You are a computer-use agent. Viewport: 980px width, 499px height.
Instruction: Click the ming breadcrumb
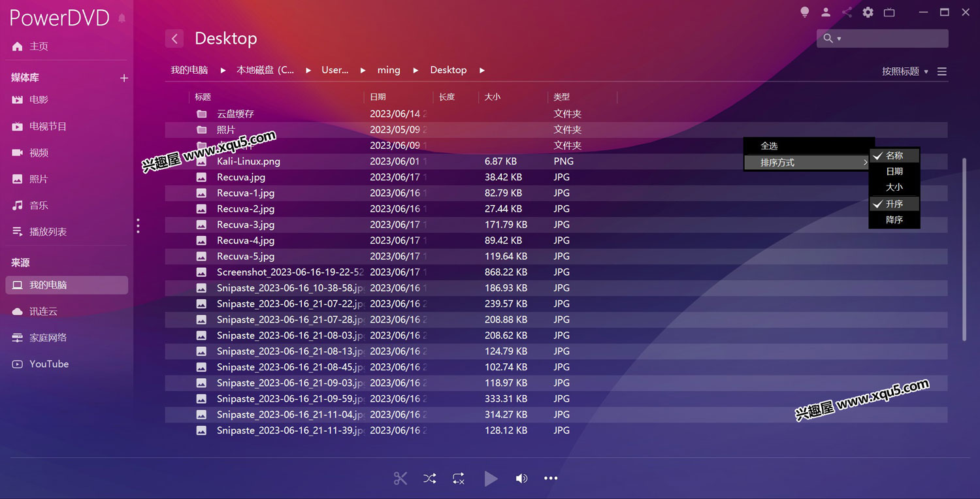(x=389, y=71)
